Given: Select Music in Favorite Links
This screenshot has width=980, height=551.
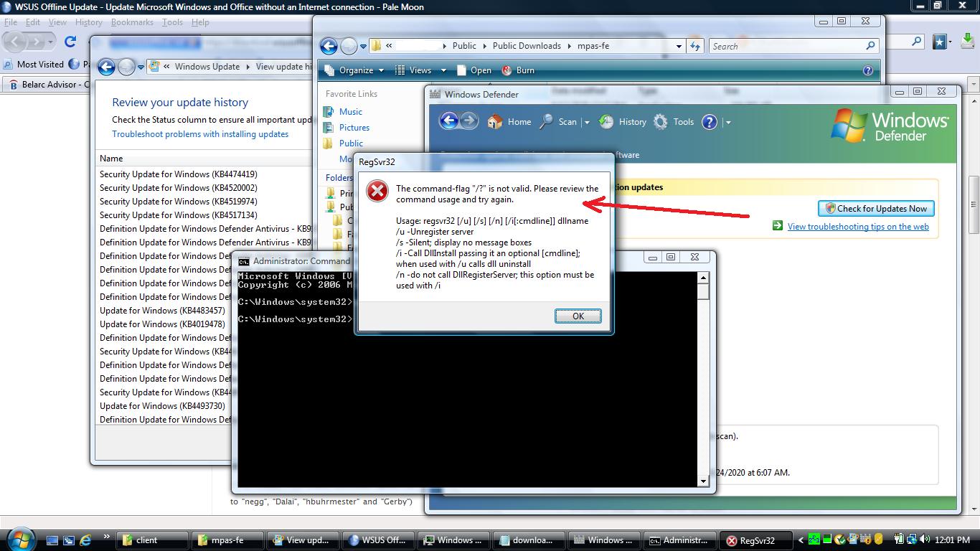Looking at the screenshot, I should coord(350,112).
